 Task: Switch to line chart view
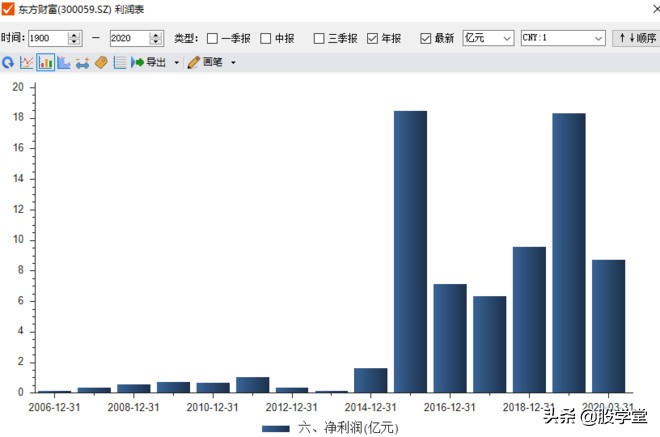27,63
